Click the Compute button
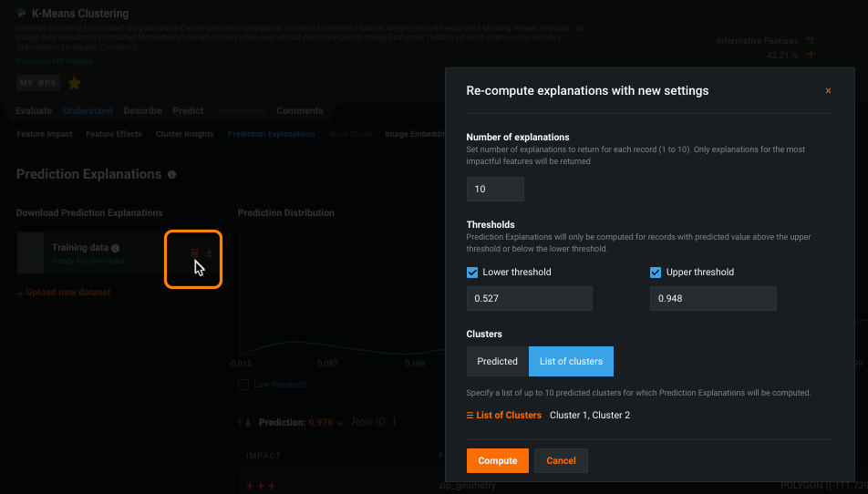The width and height of the screenshot is (868, 494). click(497, 460)
